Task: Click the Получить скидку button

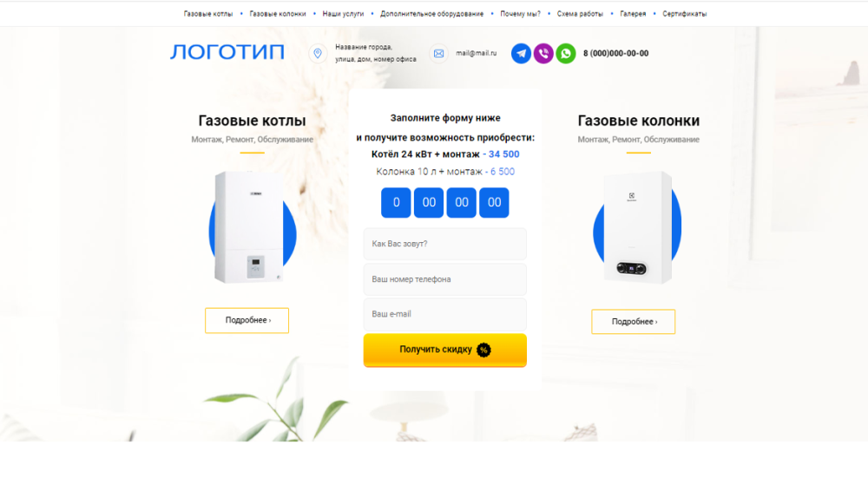Action: (445, 350)
